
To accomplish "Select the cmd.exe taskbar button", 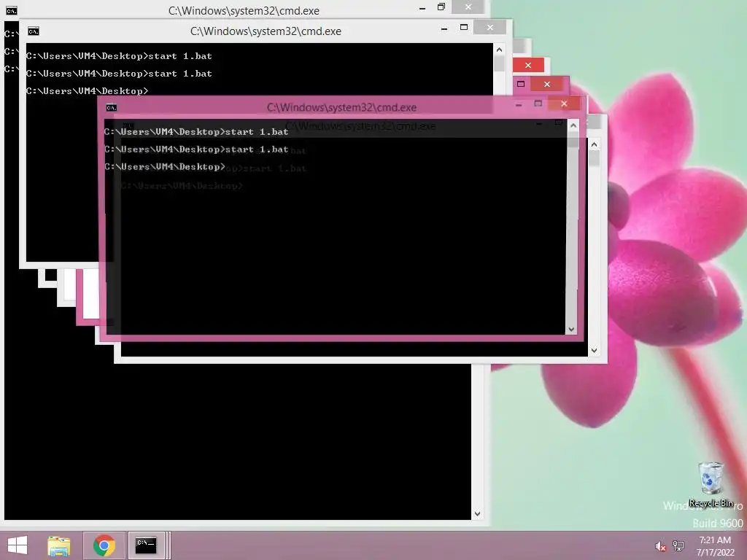I will pyautogui.click(x=146, y=545).
